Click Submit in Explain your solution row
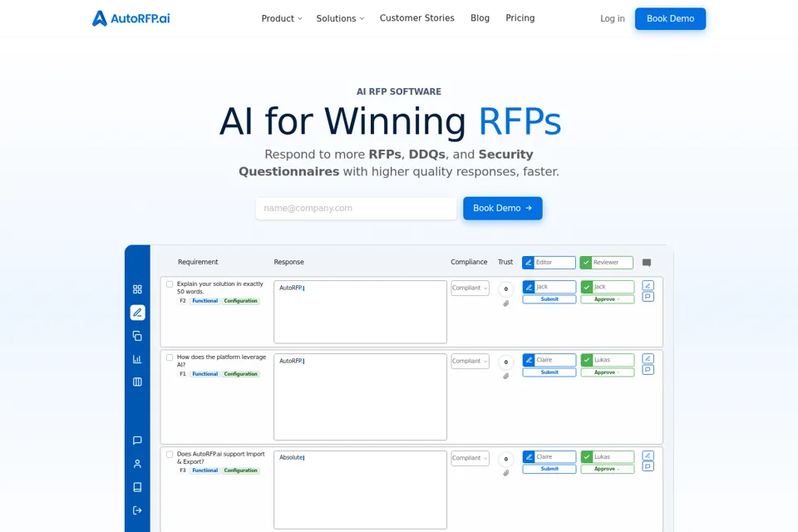This screenshot has height=532, width=798. point(549,299)
